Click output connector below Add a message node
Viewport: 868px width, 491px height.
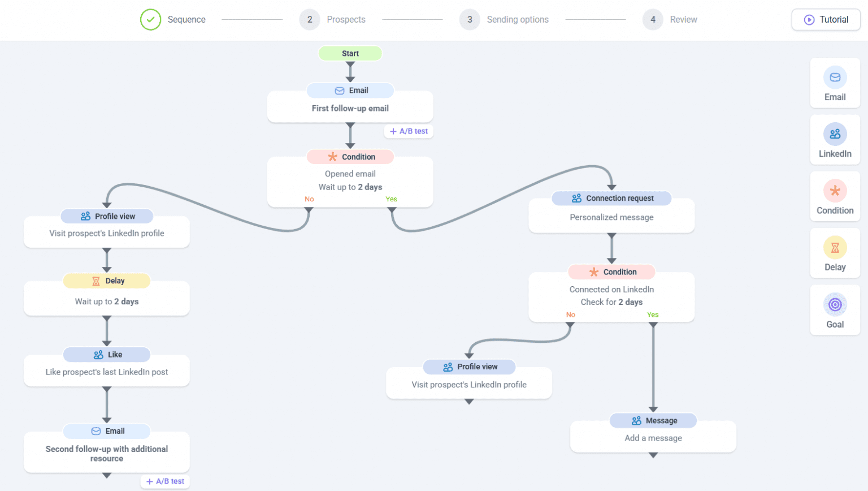[653, 455]
